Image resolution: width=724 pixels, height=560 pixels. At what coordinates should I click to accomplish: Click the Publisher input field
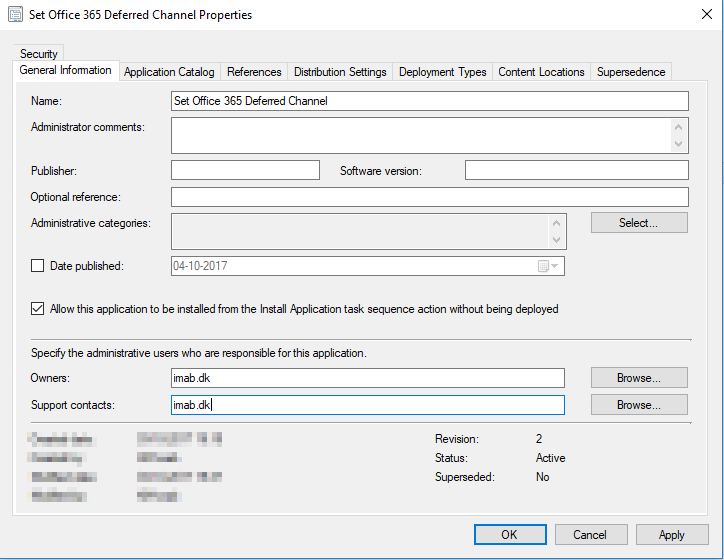[x=245, y=170]
